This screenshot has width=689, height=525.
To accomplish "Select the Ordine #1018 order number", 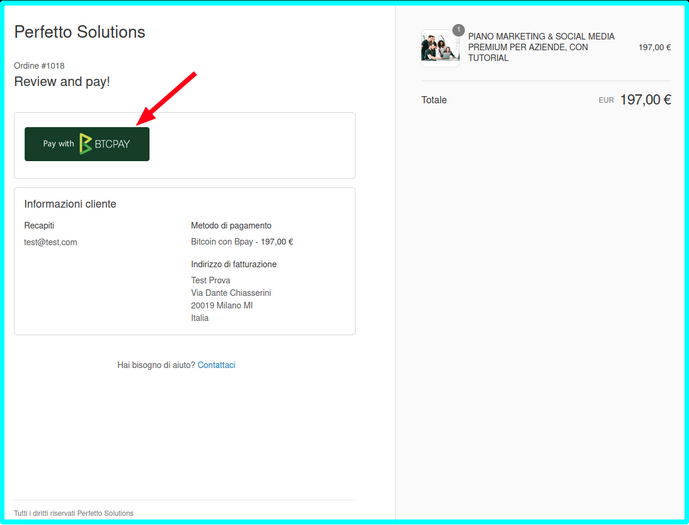I will (39, 66).
